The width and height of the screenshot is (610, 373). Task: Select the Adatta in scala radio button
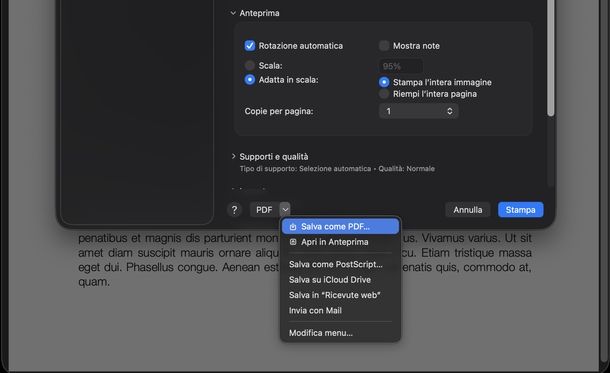250,80
